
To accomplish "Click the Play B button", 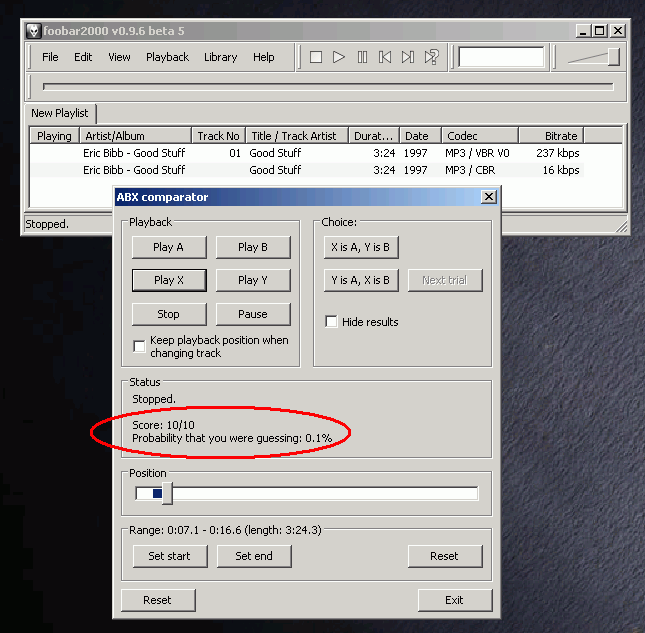I will [x=253, y=247].
